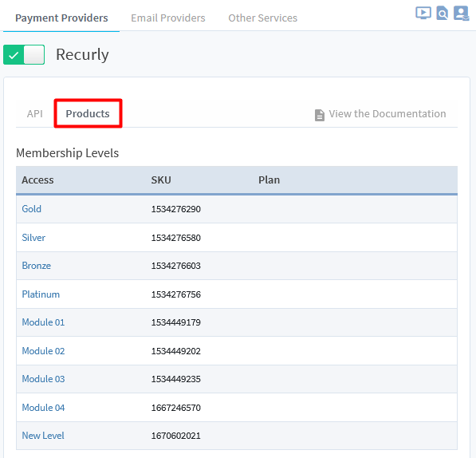Open the Module 04 level
Viewport: 476px width, 458px height.
click(x=43, y=408)
